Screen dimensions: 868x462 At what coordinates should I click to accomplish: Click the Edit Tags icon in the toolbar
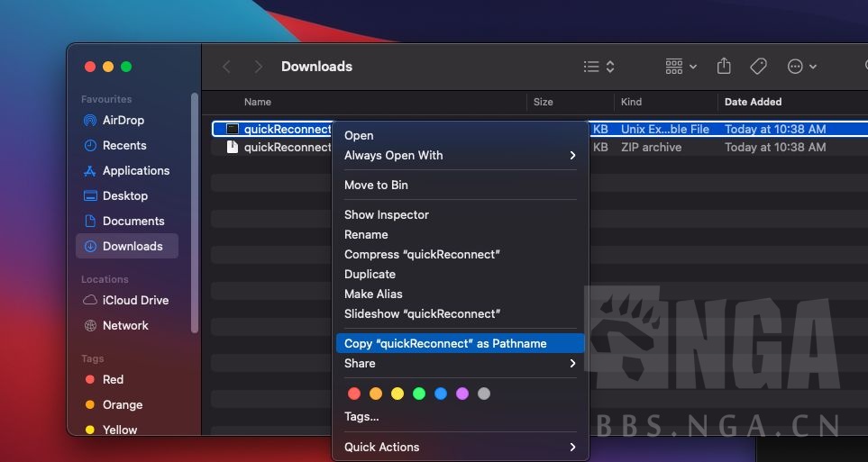[758, 67]
